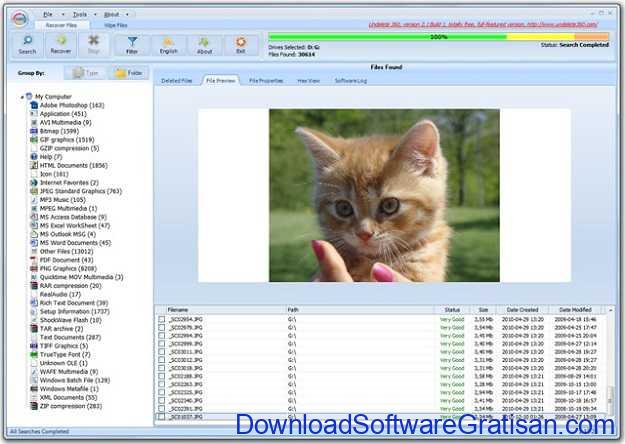Check the box for _SC02340.JPG
The width and height of the screenshot is (625, 444).
tap(161, 400)
